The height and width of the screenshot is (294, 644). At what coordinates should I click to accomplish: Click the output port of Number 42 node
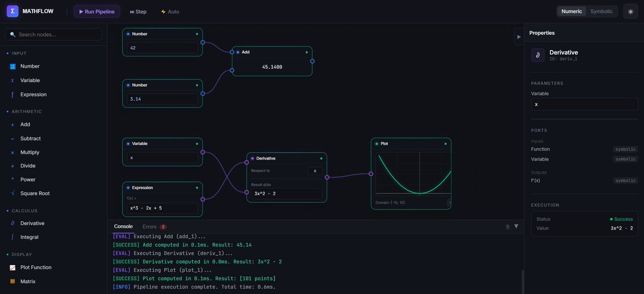[x=202, y=42]
